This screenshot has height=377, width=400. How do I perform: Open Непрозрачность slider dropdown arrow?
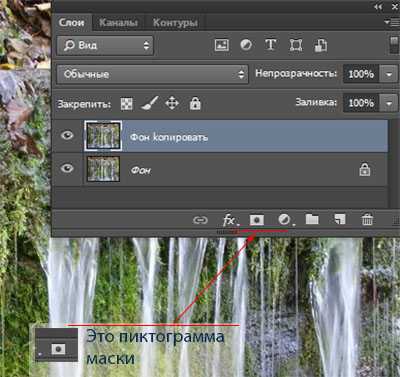click(x=389, y=75)
